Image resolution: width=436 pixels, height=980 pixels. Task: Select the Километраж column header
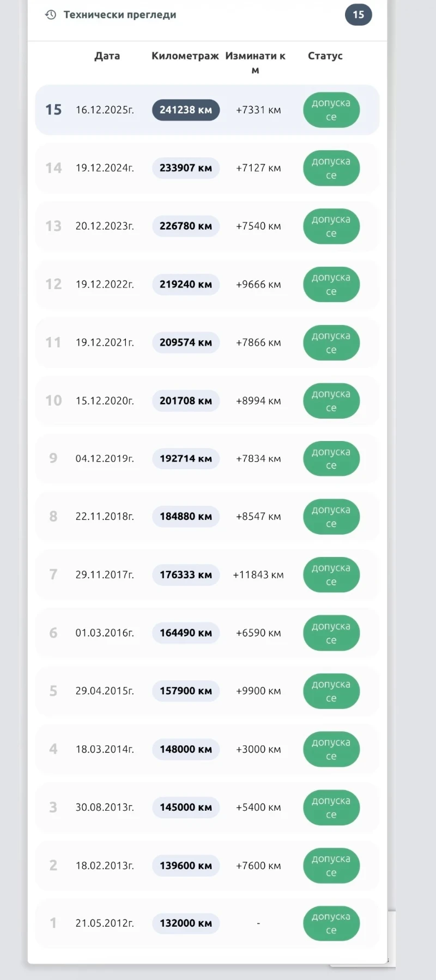pyautogui.click(x=185, y=56)
